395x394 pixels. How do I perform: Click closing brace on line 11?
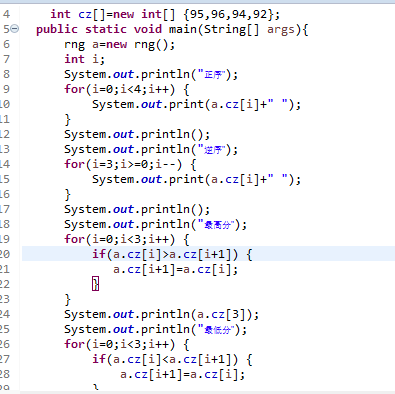click(x=68, y=119)
